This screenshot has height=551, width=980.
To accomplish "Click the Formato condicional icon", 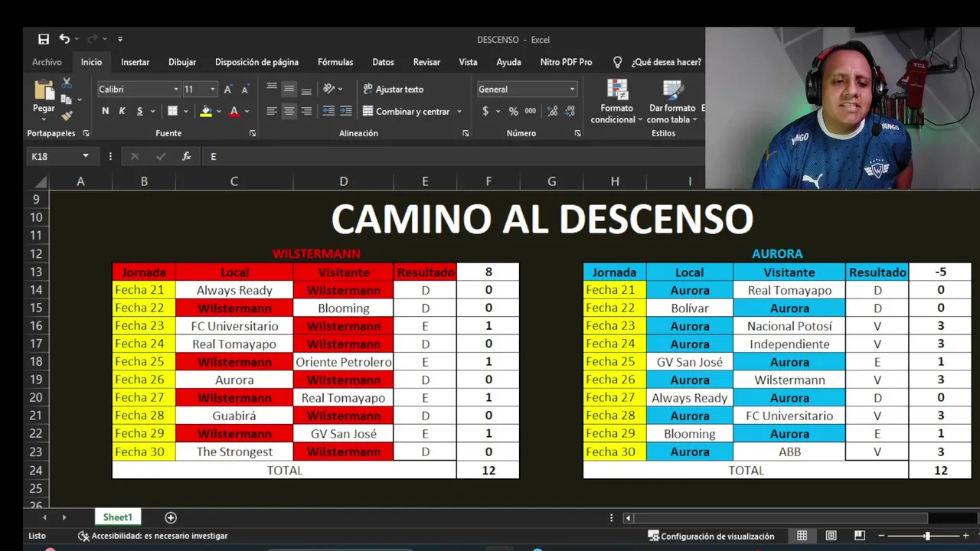I will click(x=617, y=90).
